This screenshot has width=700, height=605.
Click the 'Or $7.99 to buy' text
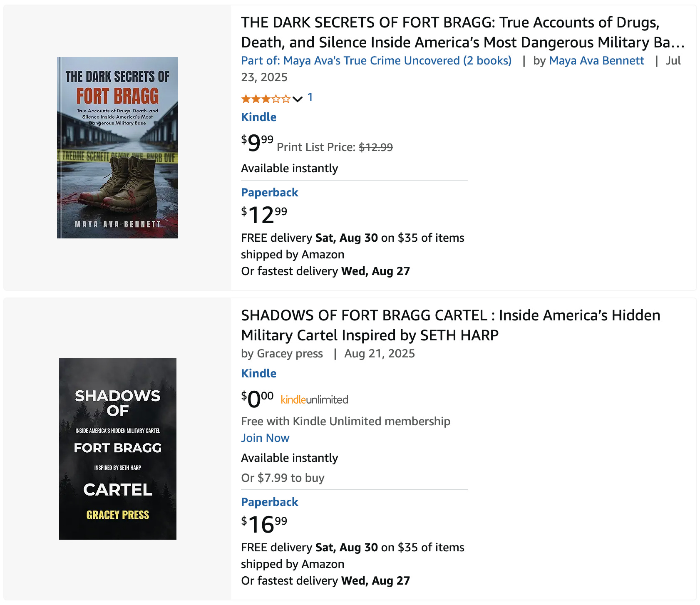[283, 478]
